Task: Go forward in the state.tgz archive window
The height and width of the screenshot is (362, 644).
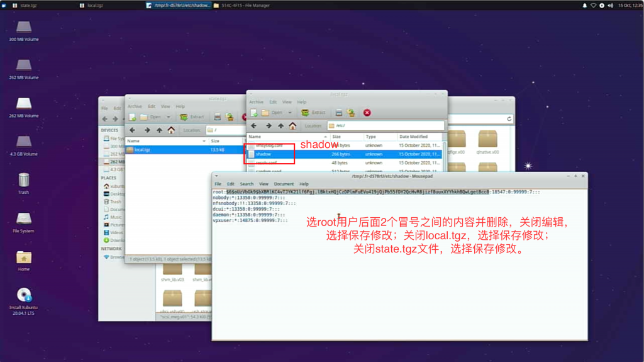Action: [x=147, y=130]
